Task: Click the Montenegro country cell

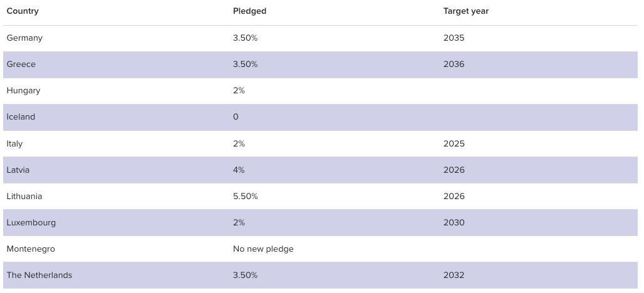Action: point(31,249)
